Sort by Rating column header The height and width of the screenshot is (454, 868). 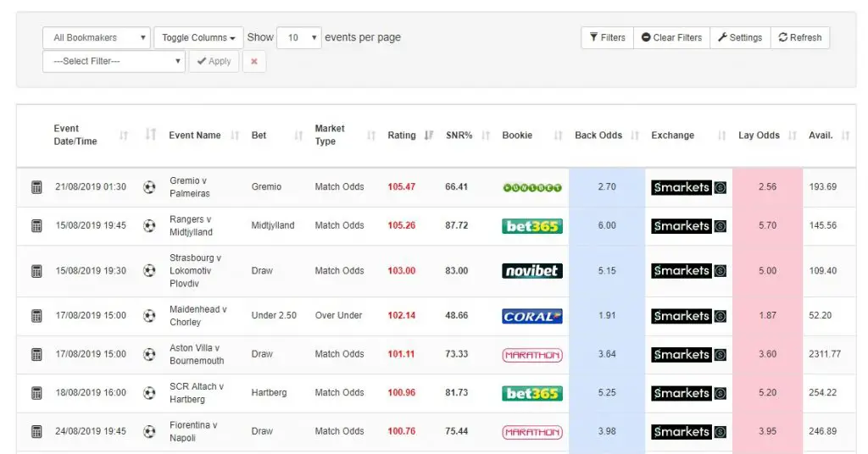pos(409,135)
